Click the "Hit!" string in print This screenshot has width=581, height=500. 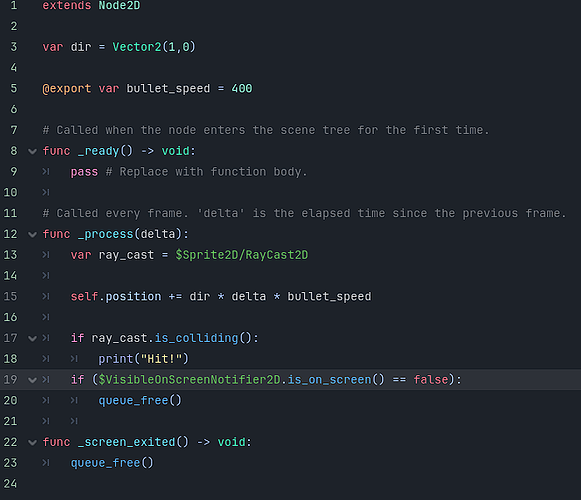(161, 359)
